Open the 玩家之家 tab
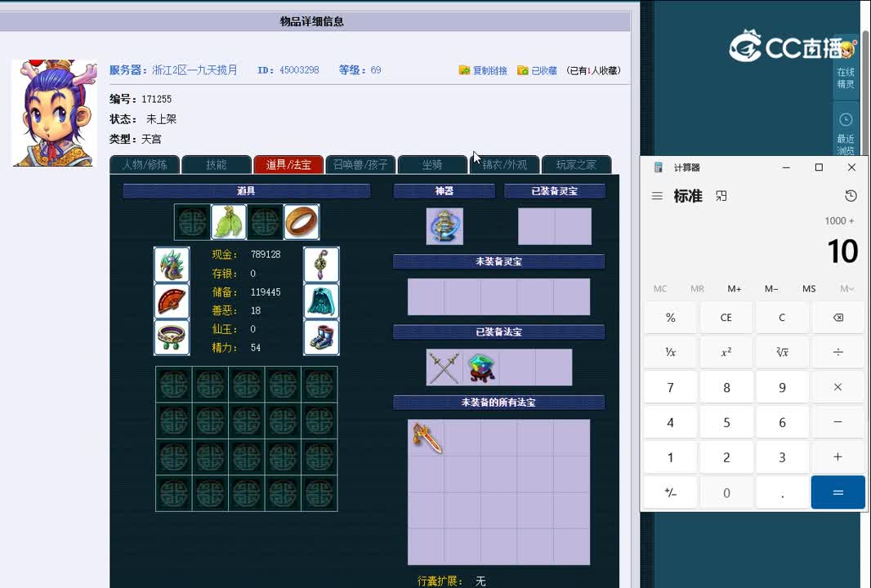 coord(577,165)
